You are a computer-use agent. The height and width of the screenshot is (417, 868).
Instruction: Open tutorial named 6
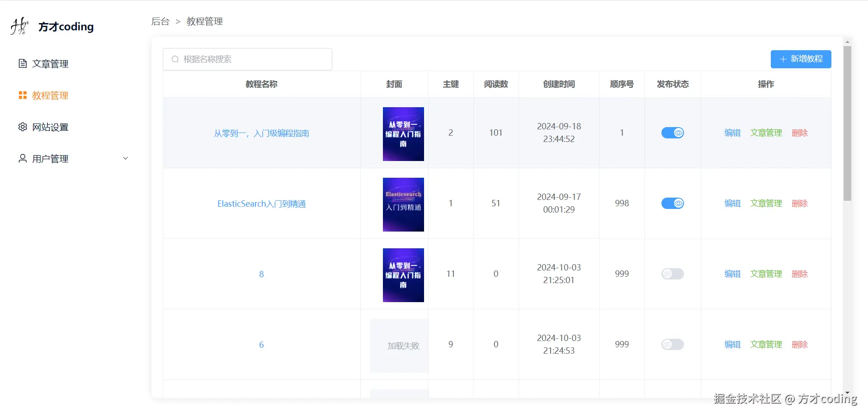tap(261, 345)
